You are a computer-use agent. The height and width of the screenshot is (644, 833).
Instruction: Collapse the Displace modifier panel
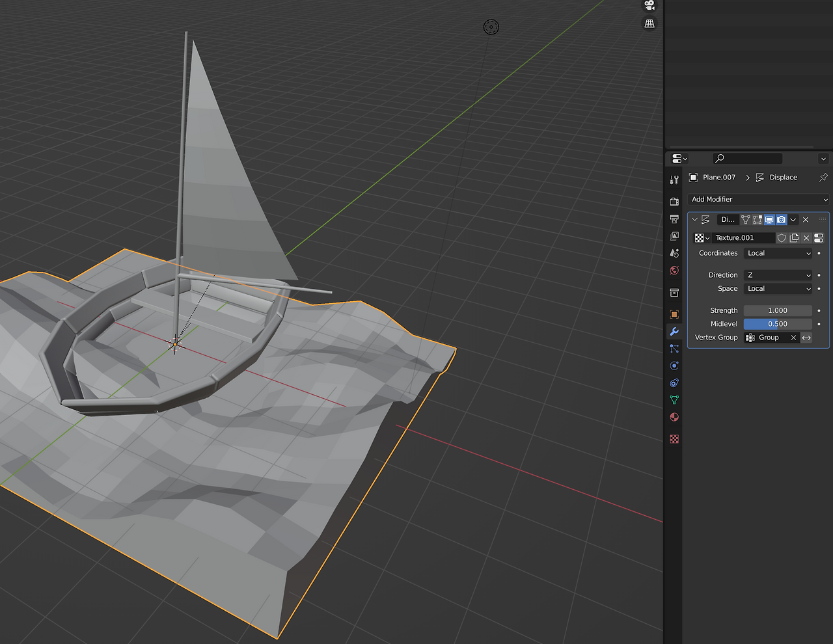click(x=694, y=220)
